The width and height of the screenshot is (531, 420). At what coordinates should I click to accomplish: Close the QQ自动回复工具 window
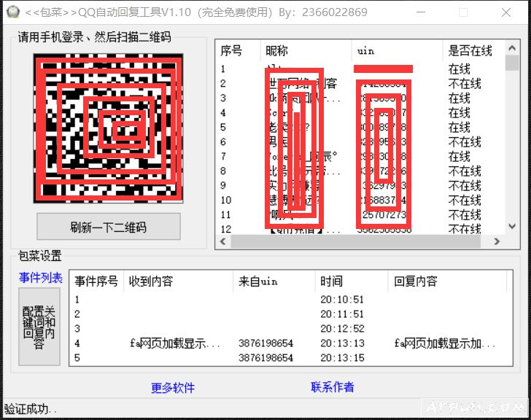(506, 12)
